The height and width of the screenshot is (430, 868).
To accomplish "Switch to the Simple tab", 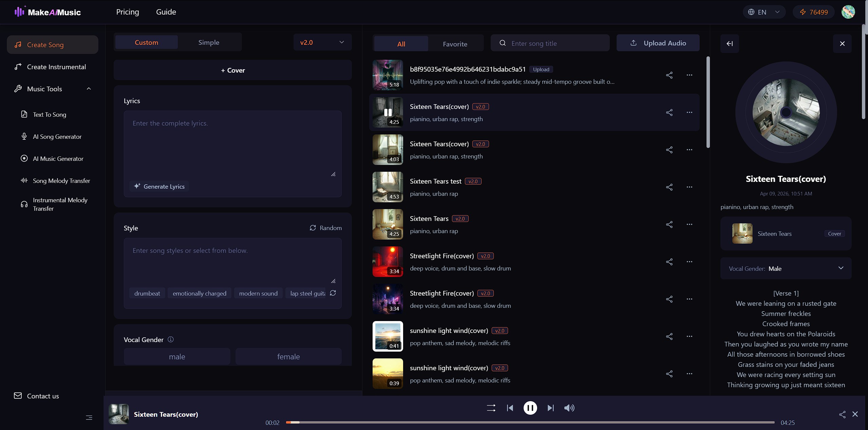I will (x=209, y=42).
